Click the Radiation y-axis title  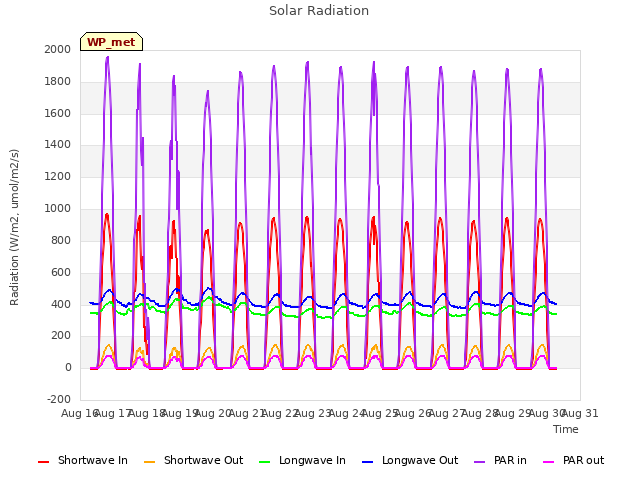coord(14,227)
